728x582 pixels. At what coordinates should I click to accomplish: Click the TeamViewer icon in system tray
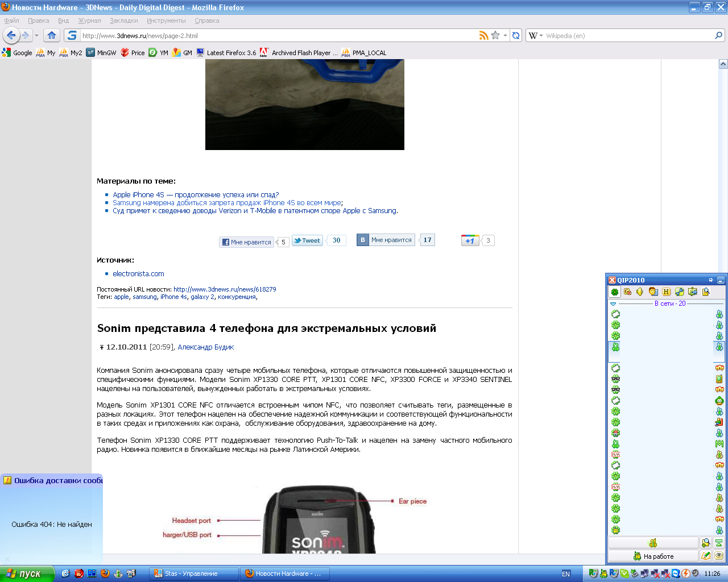676,573
